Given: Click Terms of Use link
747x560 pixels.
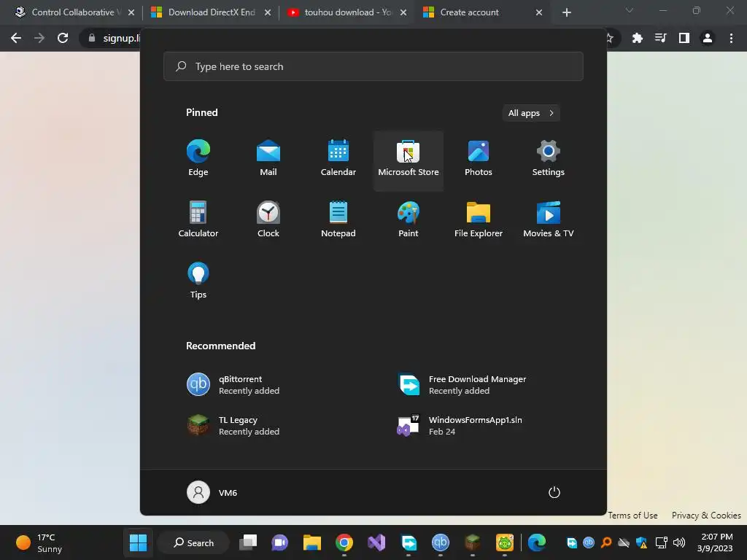Looking at the screenshot, I should click(632, 516).
